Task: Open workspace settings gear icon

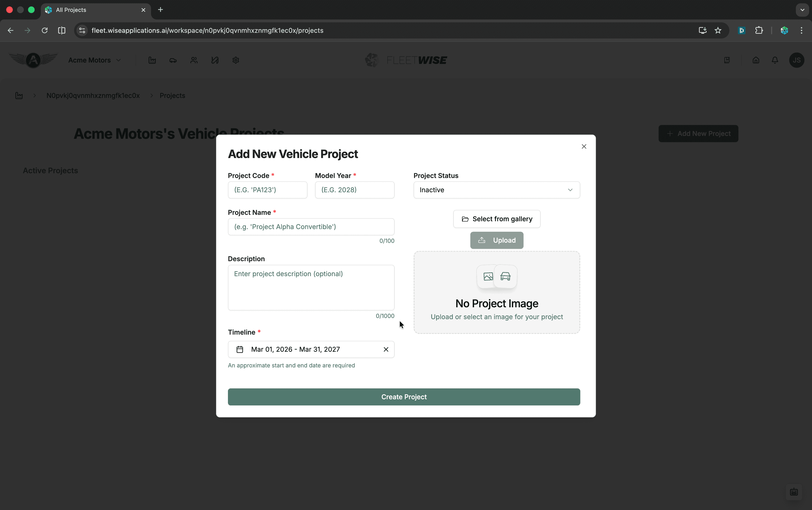Action: pyautogui.click(x=236, y=60)
